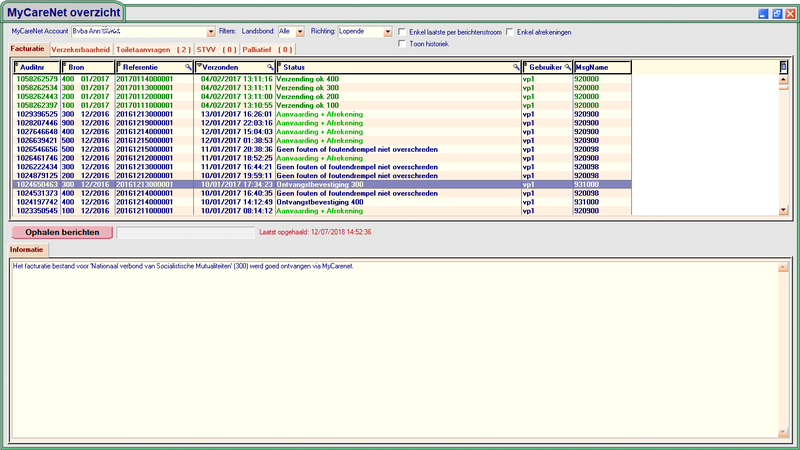
Task: Open the Richting dropdown list
Action: (388, 32)
